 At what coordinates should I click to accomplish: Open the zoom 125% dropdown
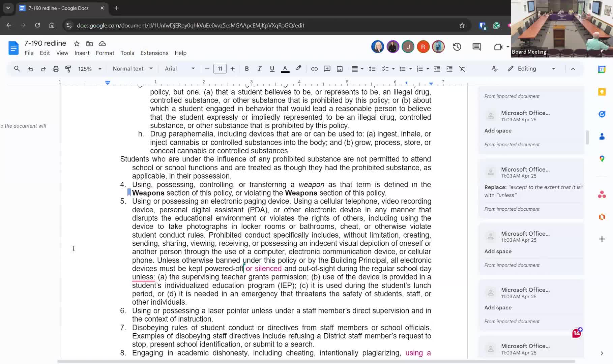(x=90, y=69)
